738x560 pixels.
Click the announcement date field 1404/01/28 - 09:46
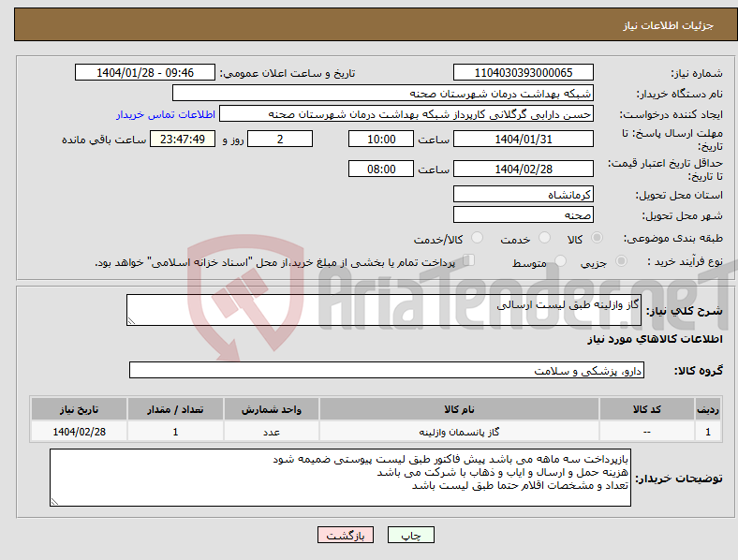tap(145, 72)
